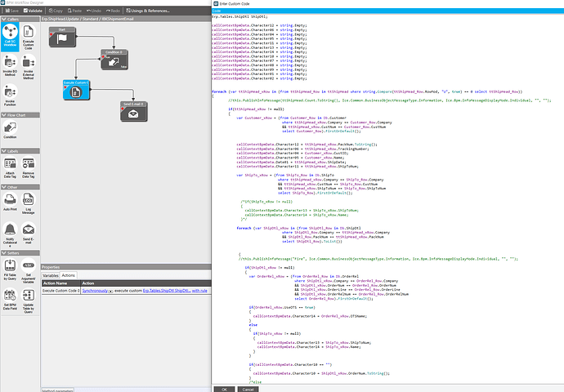Click the 'var Customer_xRow' code line

291,118
